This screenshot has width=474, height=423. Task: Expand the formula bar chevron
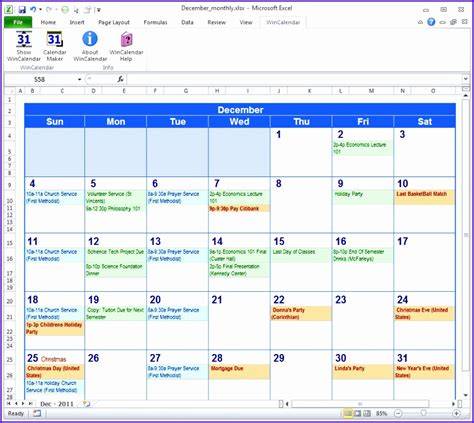point(466,79)
